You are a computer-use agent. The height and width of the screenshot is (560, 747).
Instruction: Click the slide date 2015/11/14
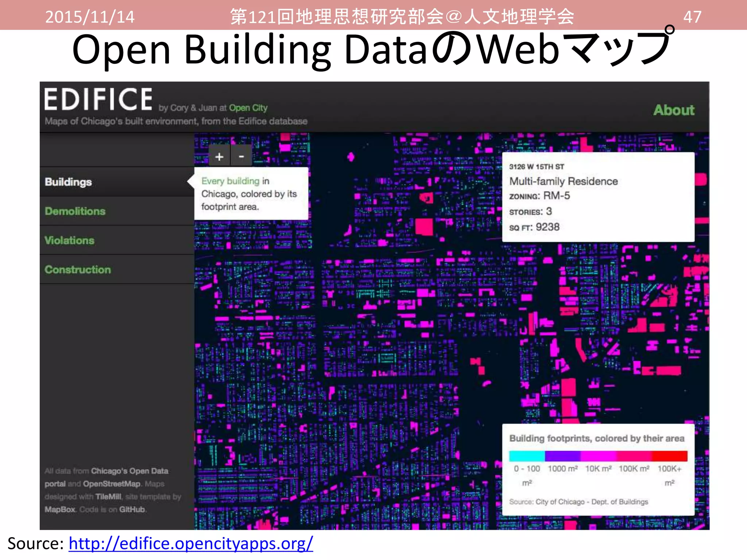click(90, 17)
